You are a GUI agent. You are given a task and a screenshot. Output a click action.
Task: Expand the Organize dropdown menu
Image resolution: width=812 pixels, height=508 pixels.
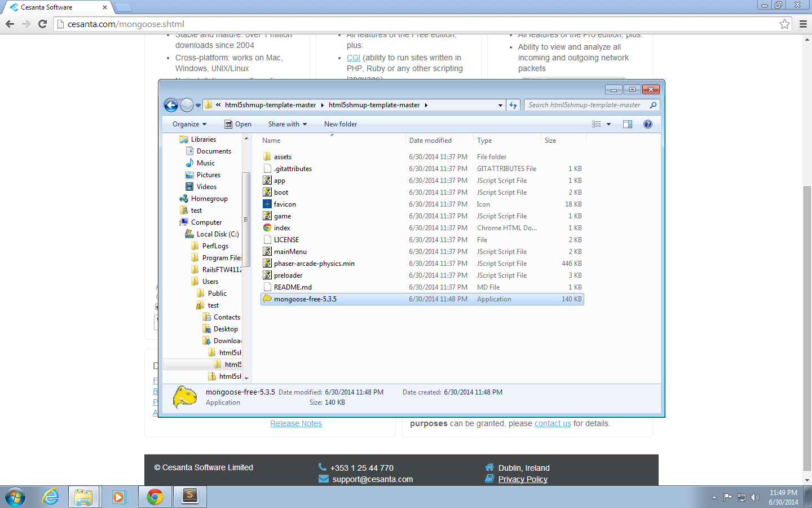click(x=189, y=124)
